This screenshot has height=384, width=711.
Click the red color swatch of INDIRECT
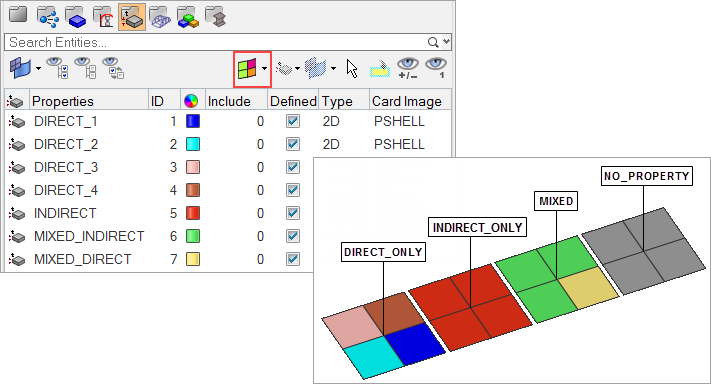pos(193,213)
